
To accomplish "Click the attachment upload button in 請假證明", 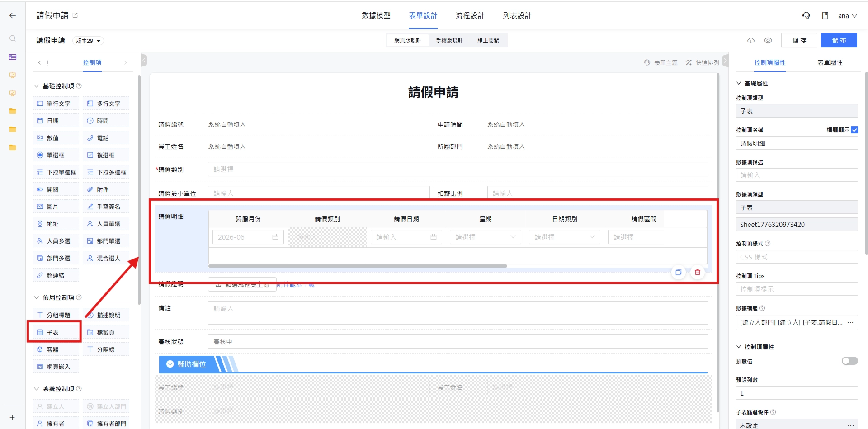I will 242,284.
